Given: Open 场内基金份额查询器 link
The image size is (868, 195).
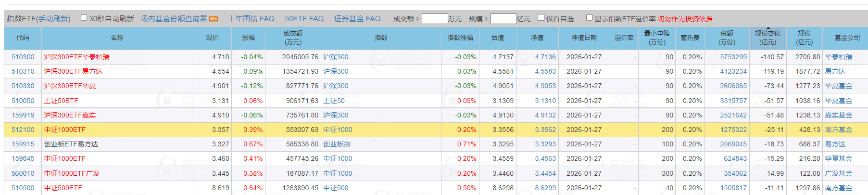Looking at the screenshot, I should click(x=174, y=19).
